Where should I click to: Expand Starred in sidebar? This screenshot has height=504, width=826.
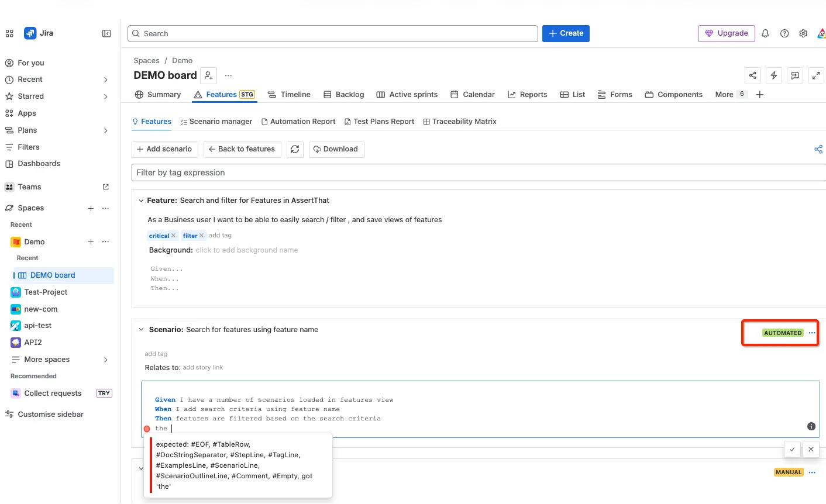click(106, 96)
